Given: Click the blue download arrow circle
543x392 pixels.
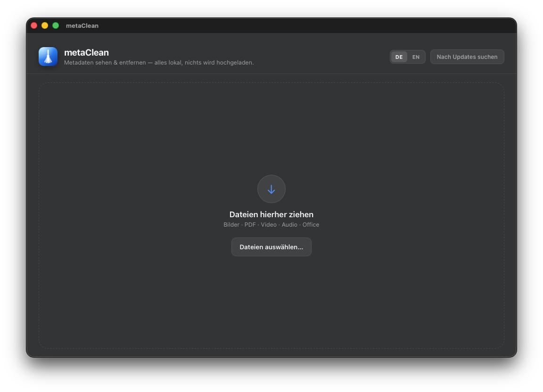Looking at the screenshot, I should point(271,189).
